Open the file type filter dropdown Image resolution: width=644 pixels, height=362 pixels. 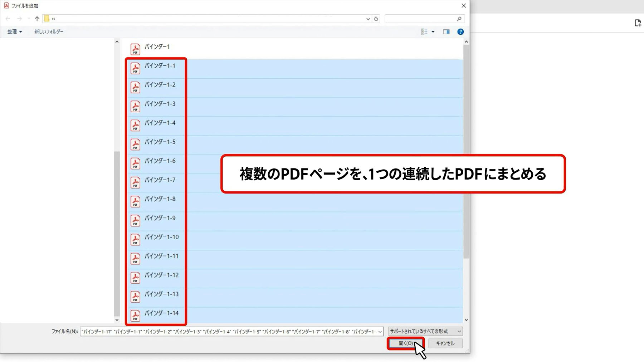pos(425,331)
